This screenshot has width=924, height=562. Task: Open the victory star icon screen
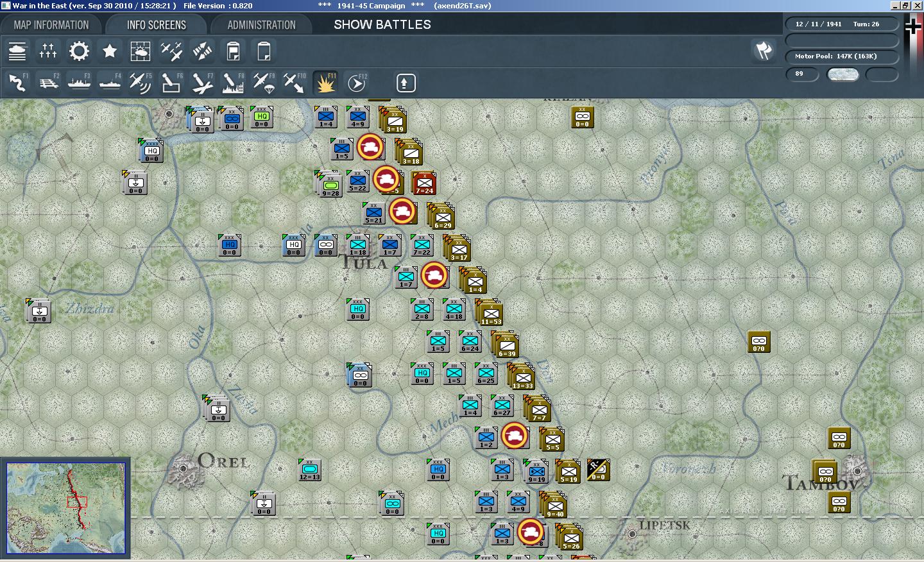110,51
